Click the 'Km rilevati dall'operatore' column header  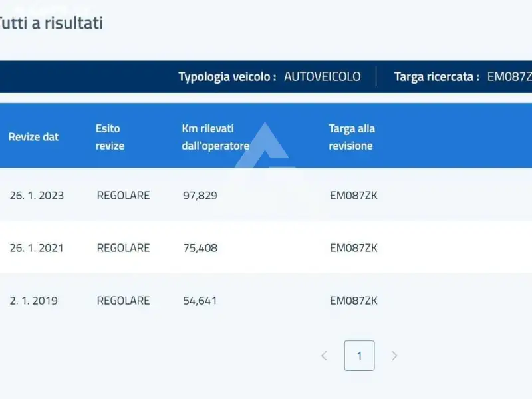215,137
